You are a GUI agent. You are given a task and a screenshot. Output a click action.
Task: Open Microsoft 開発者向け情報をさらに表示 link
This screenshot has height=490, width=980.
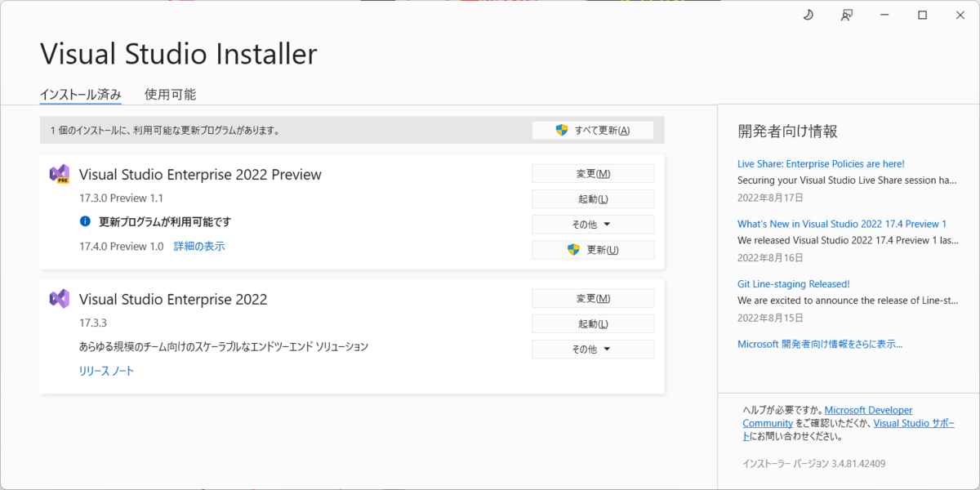pyautogui.click(x=820, y=344)
